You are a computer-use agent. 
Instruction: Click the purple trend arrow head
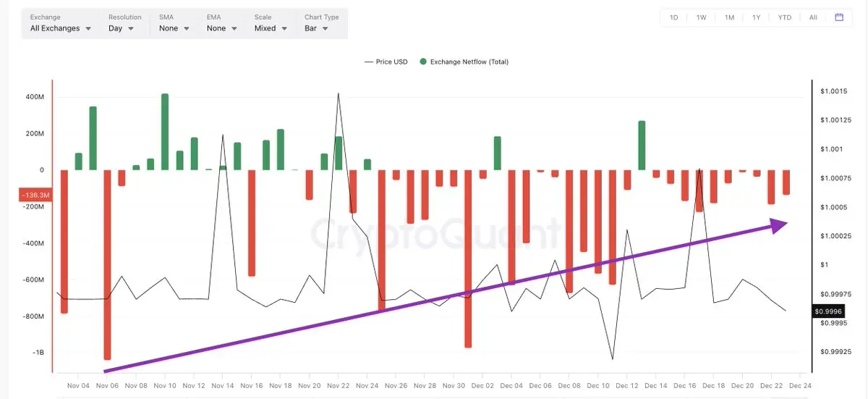[778, 225]
